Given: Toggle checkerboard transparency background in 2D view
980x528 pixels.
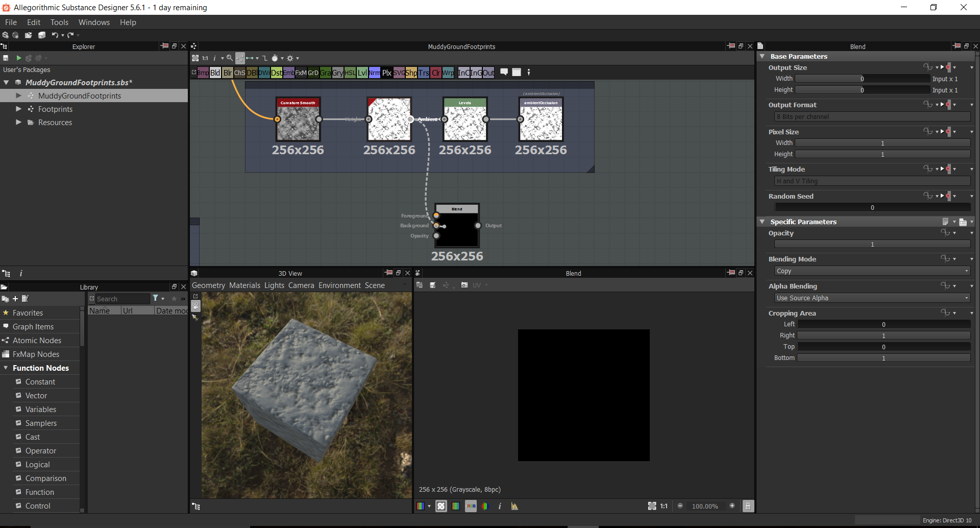Looking at the screenshot, I should pyautogui.click(x=441, y=506).
